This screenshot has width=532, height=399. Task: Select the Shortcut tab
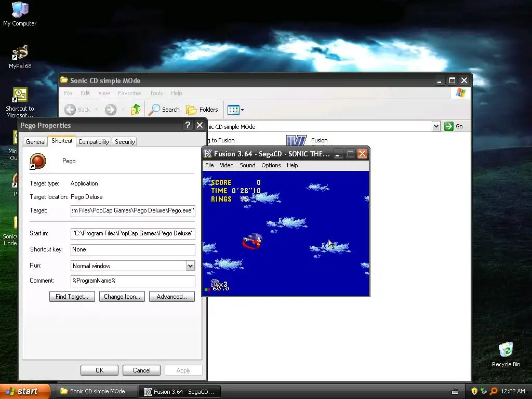point(62,141)
